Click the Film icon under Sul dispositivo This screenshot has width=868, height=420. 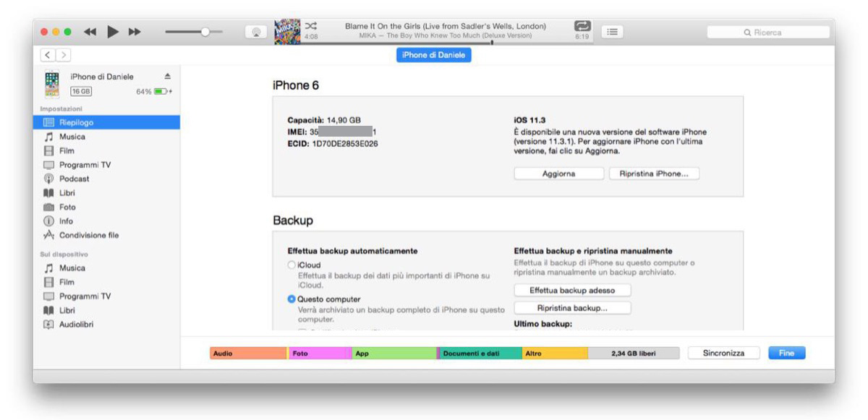49,282
